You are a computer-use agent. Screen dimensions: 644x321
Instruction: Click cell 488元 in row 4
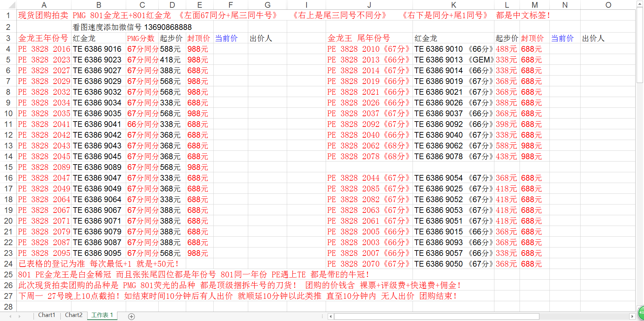click(x=507, y=49)
